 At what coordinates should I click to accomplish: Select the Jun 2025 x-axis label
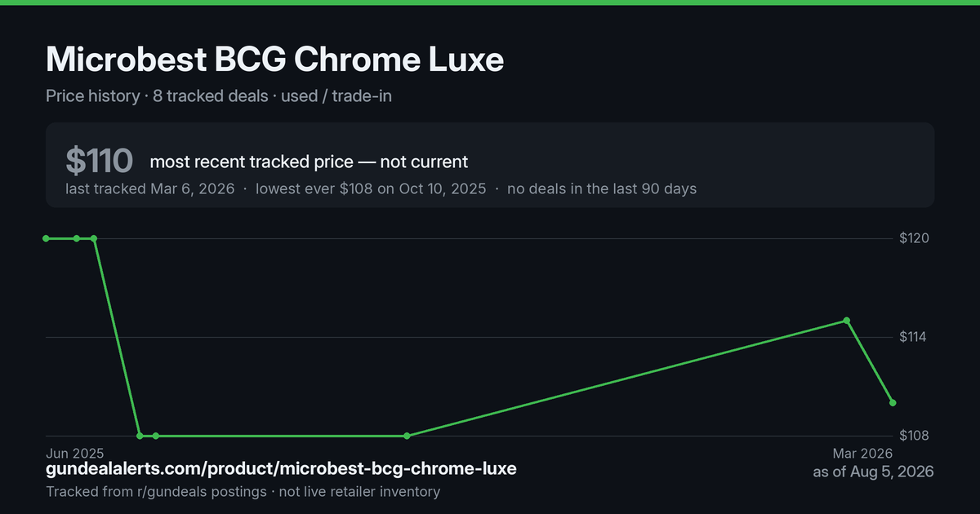click(75, 453)
